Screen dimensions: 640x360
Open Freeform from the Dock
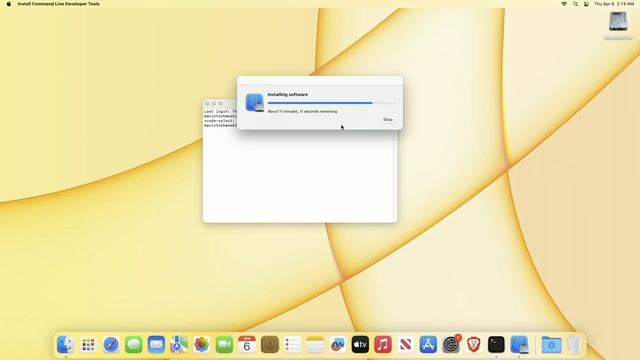[338, 344]
